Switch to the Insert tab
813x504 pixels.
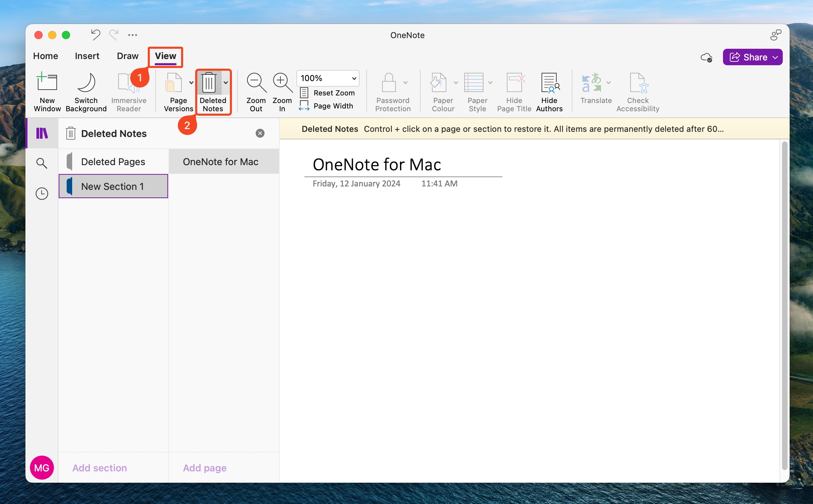(x=87, y=56)
